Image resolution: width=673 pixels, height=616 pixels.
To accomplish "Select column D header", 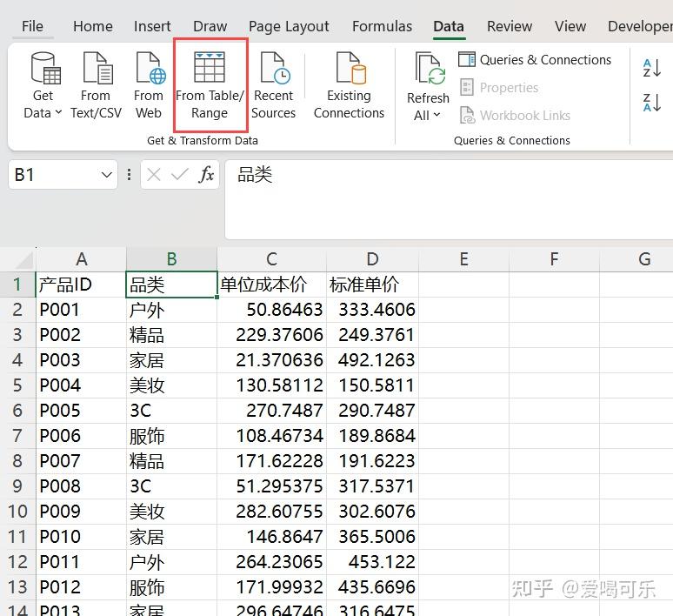I will [372, 259].
